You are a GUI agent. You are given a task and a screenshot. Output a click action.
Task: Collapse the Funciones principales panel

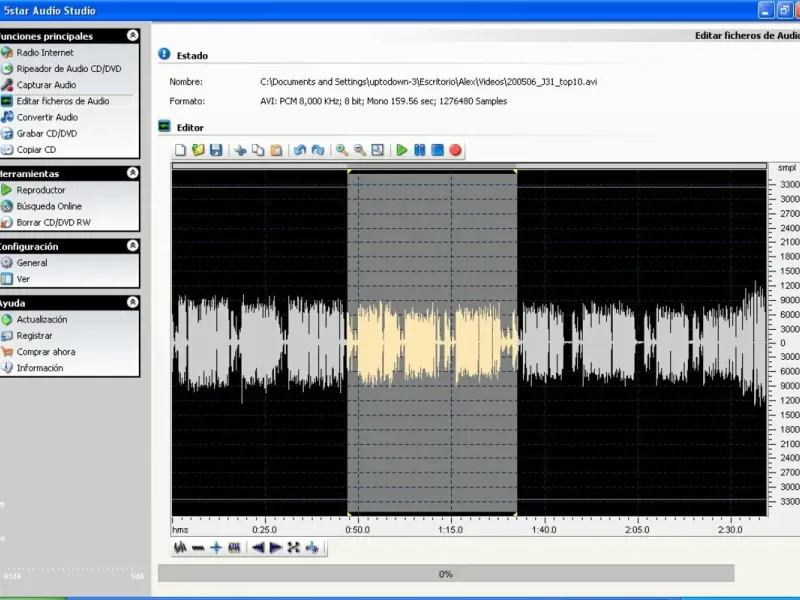(132, 36)
